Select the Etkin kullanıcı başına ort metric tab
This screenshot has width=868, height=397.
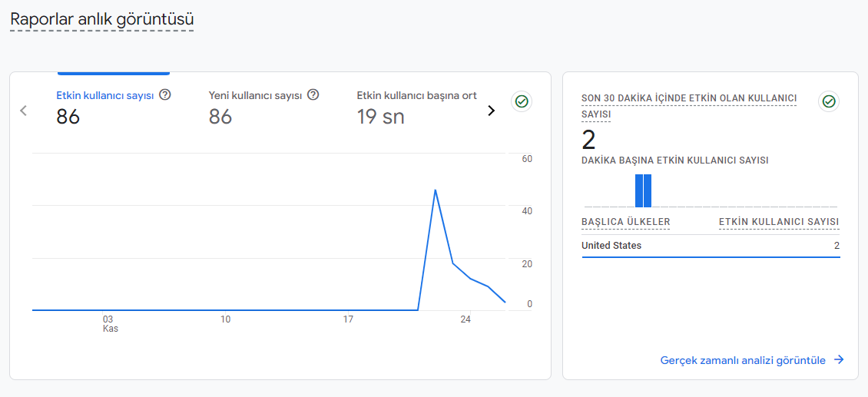417,107
